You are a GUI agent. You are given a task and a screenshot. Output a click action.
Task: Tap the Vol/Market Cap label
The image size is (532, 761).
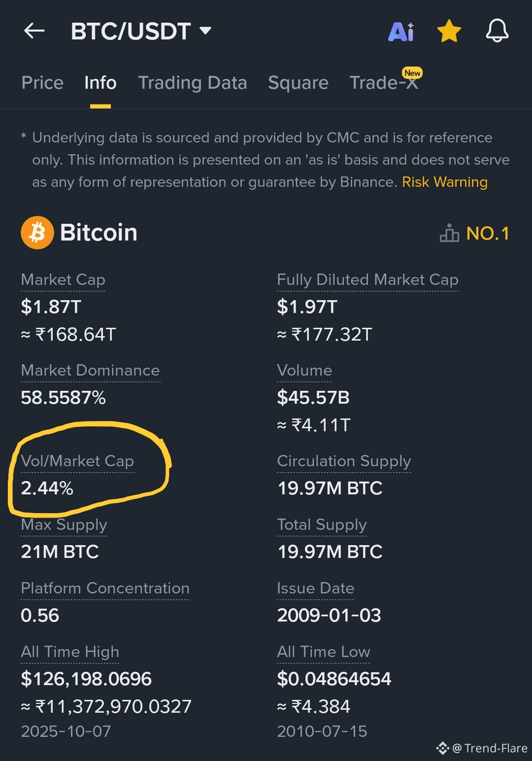point(77,461)
